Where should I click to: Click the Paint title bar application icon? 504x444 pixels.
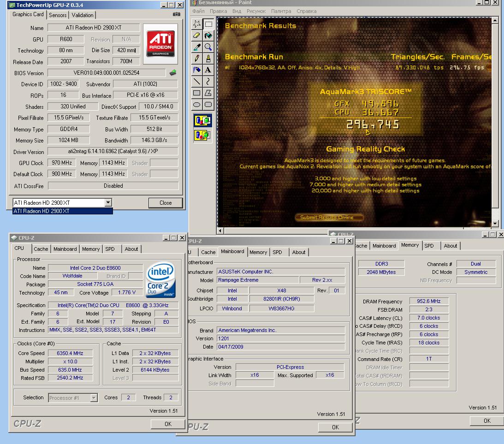(x=194, y=3)
